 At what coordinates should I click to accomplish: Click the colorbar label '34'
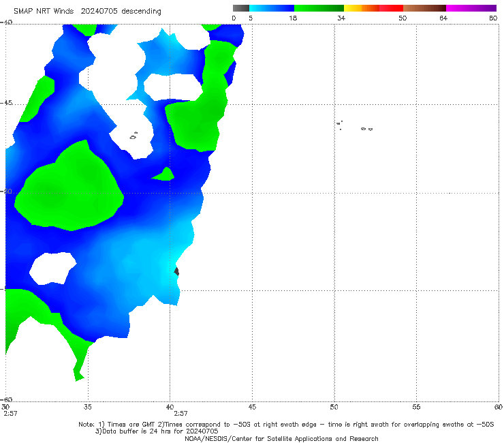(x=341, y=18)
